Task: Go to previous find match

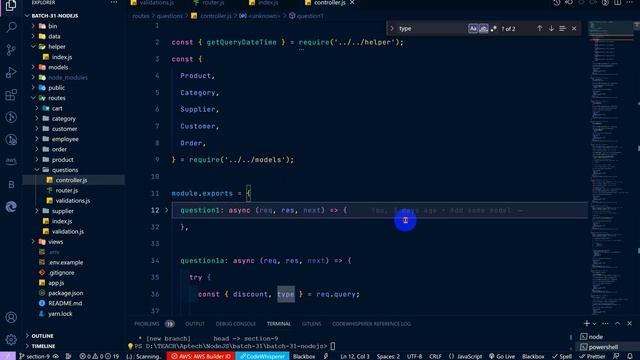Action: 540,29
